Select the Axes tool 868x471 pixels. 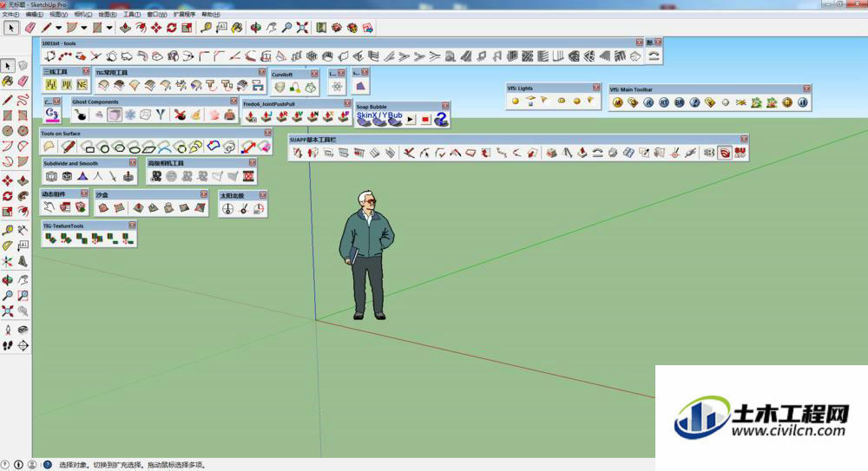pos(7,261)
